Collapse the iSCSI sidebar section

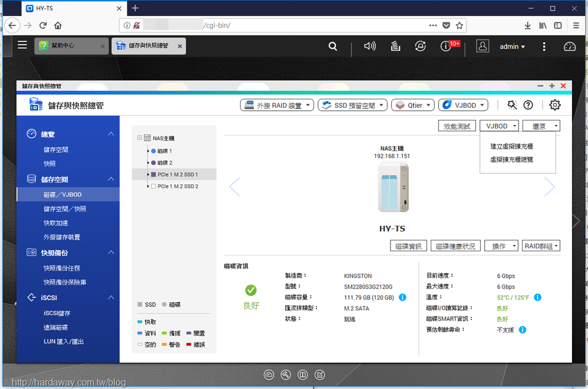111,298
